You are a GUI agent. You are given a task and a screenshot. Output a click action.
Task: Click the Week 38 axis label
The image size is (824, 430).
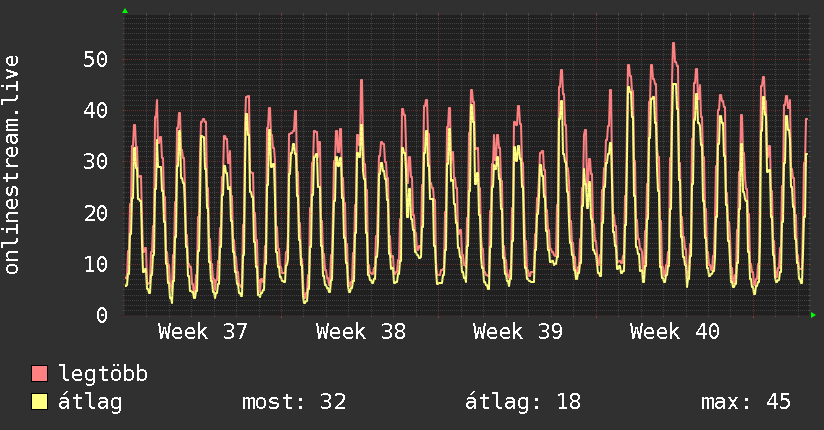coord(360,332)
